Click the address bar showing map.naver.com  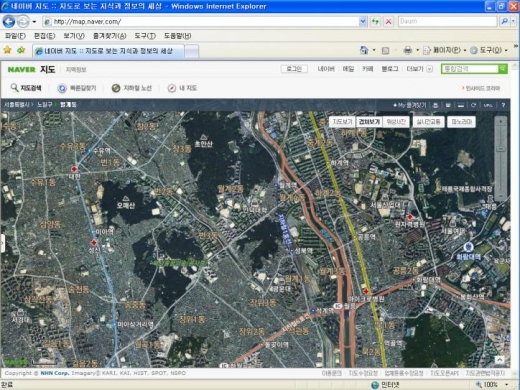[x=201, y=22]
